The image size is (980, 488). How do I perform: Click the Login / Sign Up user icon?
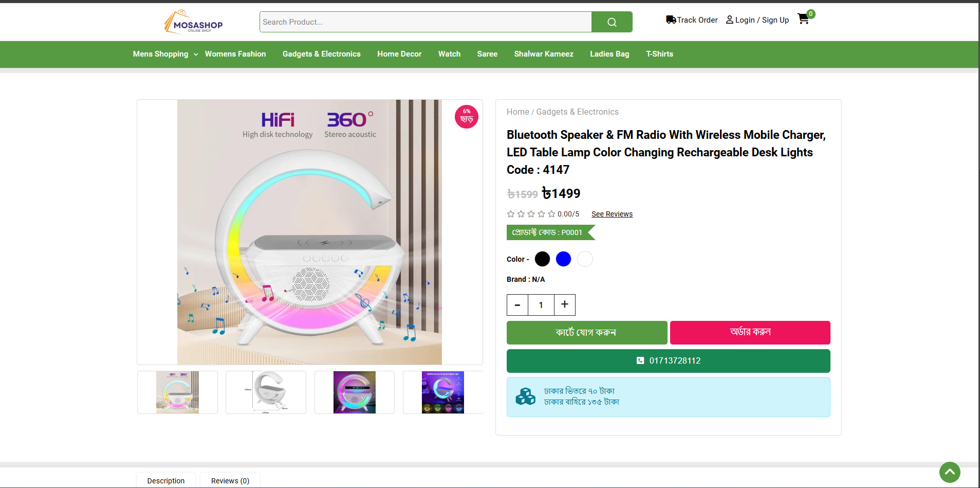pyautogui.click(x=729, y=20)
